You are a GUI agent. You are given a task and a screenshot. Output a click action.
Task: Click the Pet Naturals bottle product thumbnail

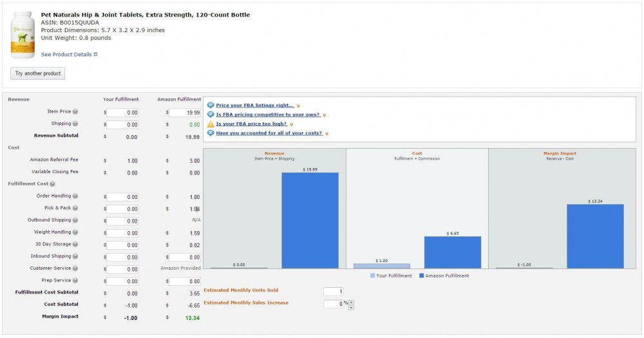click(x=23, y=35)
